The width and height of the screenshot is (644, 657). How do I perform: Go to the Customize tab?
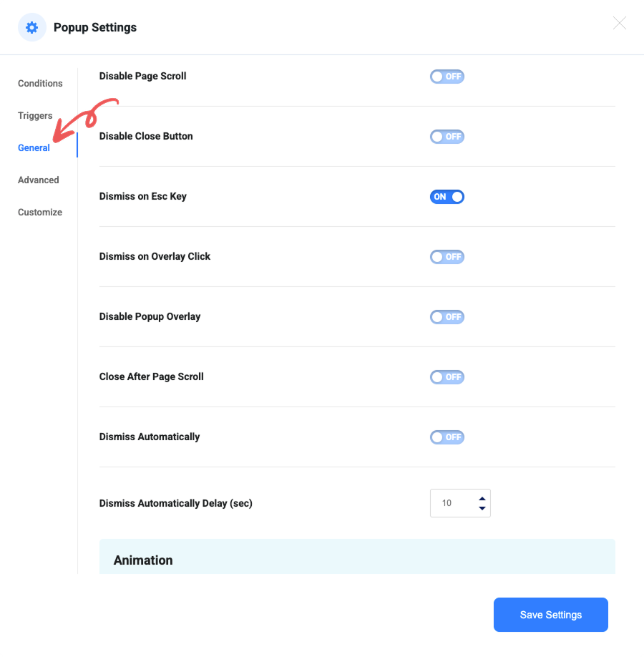point(39,212)
